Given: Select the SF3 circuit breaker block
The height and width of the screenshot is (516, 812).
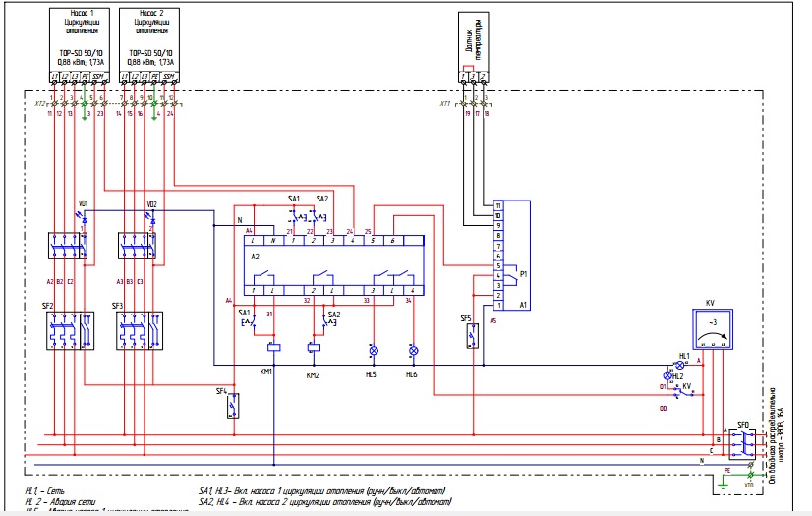Looking at the screenshot, I should click(140, 330).
